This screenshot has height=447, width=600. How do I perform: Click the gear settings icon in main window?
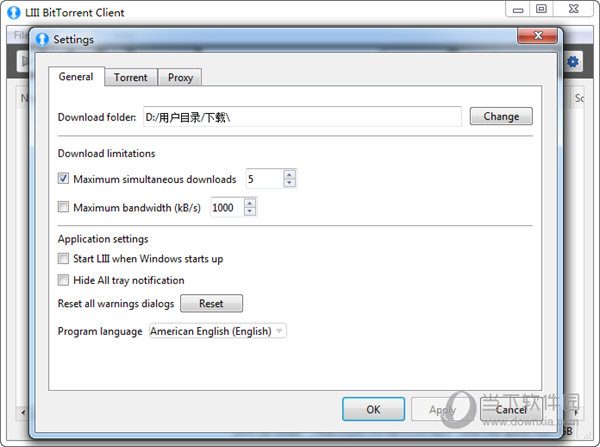pyautogui.click(x=572, y=62)
